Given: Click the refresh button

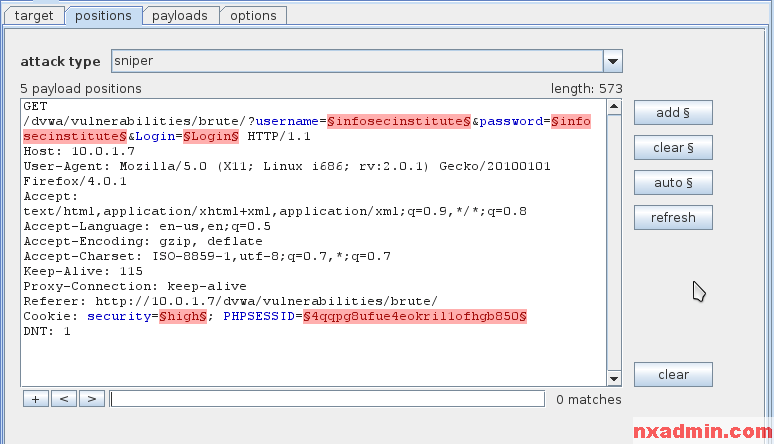Looking at the screenshot, I should 673,218.
